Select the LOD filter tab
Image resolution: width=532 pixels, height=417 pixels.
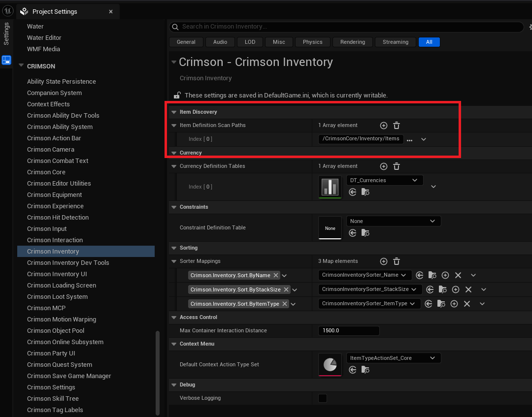[250, 42]
